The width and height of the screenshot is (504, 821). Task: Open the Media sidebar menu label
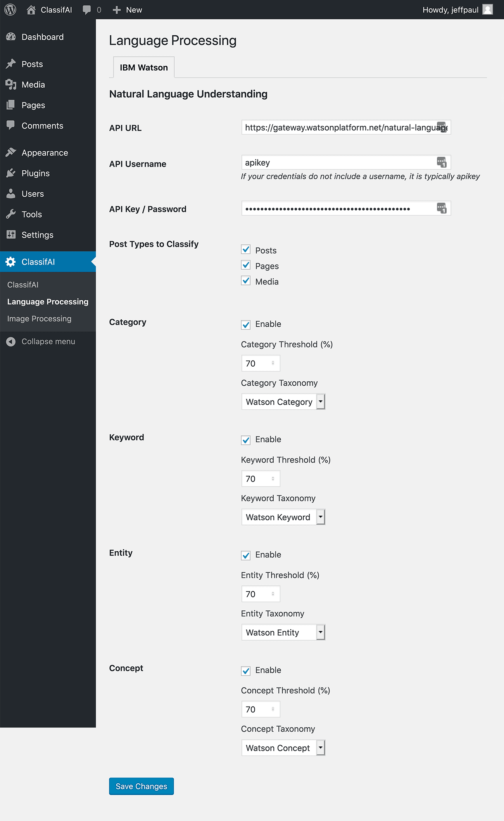[x=33, y=85]
